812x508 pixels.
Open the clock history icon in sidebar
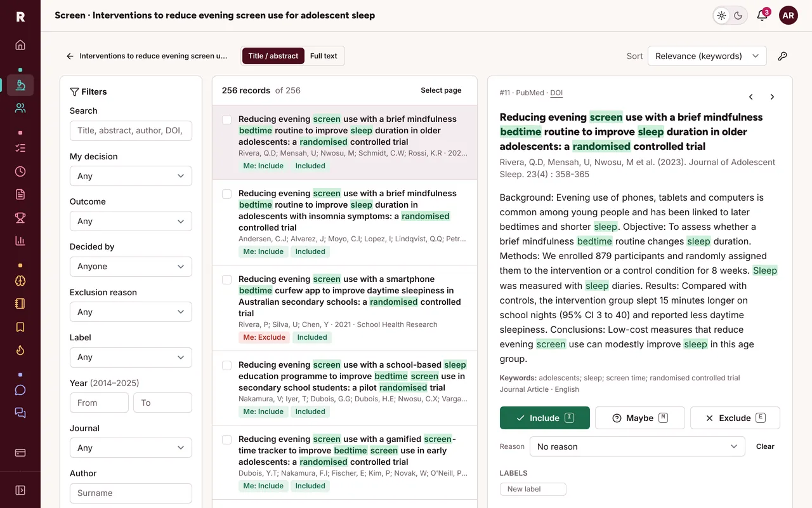pyautogui.click(x=20, y=171)
